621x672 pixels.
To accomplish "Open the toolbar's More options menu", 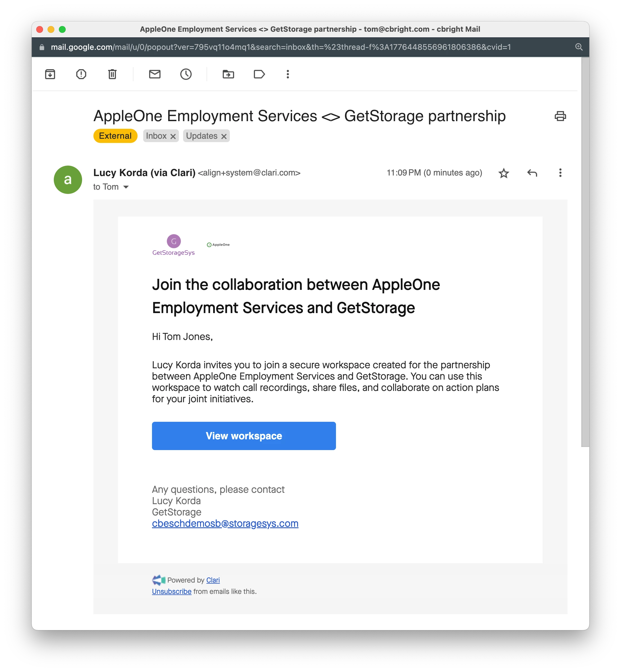I will pyautogui.click(x=288, y=74).
